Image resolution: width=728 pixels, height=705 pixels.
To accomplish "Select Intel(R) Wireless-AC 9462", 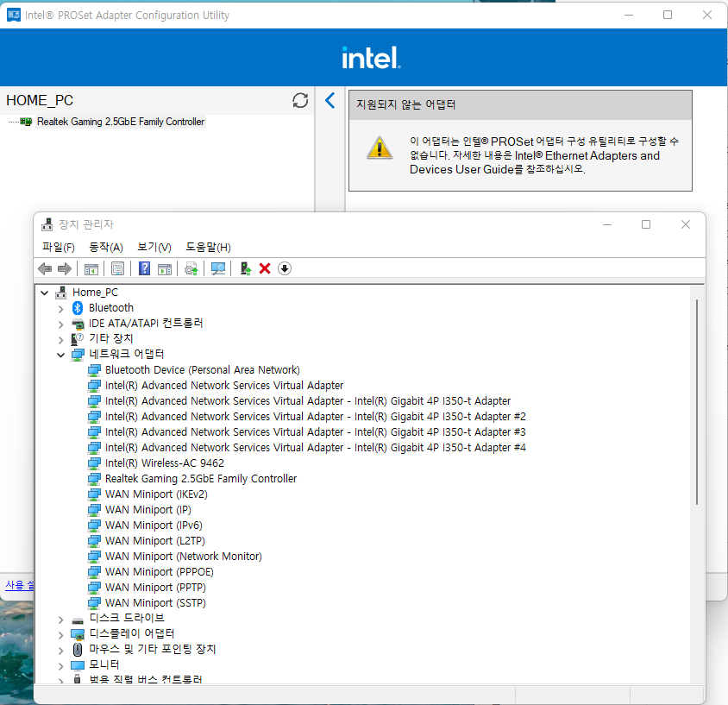I will pyautogui.click(x=165, y=463).
